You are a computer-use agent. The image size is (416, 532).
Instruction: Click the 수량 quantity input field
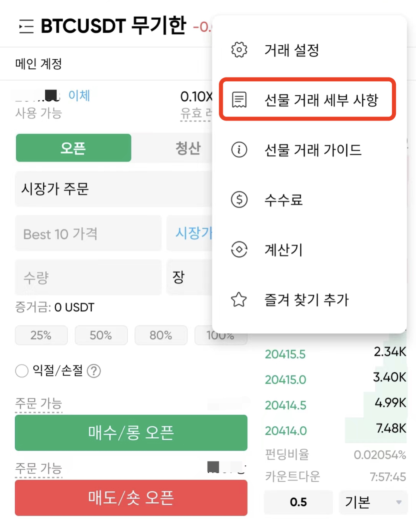click(88, 277)
